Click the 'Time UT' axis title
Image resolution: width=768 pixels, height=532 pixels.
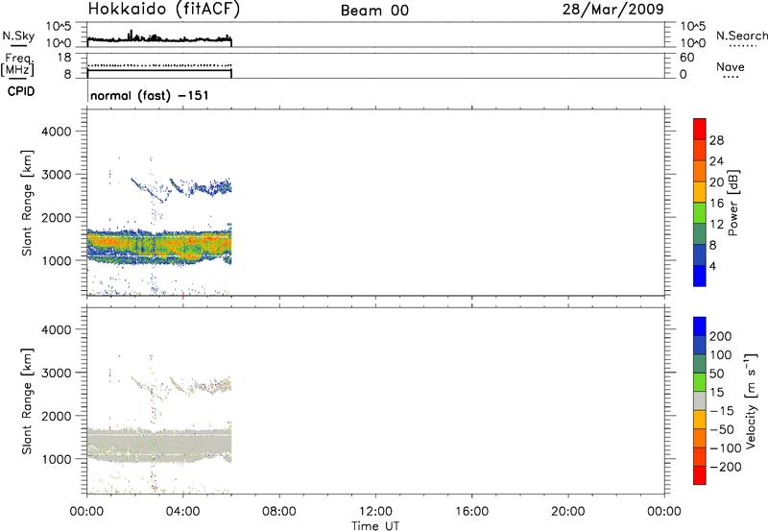[375, 526]
